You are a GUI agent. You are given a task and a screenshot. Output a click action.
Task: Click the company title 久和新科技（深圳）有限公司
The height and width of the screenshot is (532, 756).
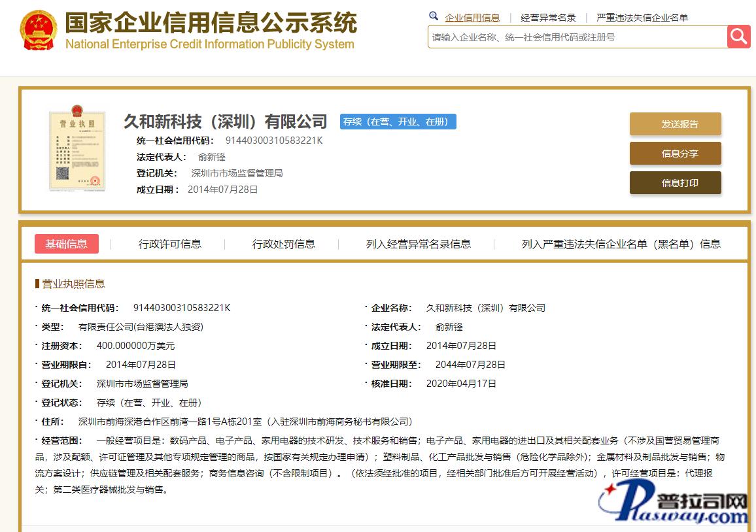(225, 122)
